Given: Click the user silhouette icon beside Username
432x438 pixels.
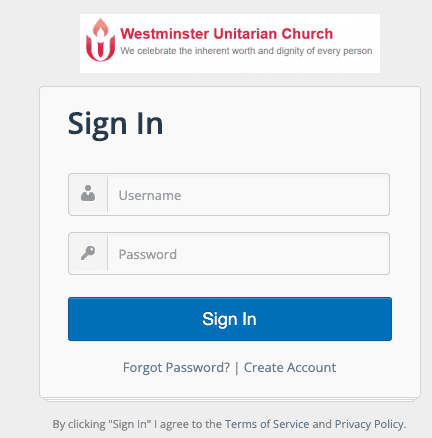Looking at the screenshot, I should pos(88,193).
